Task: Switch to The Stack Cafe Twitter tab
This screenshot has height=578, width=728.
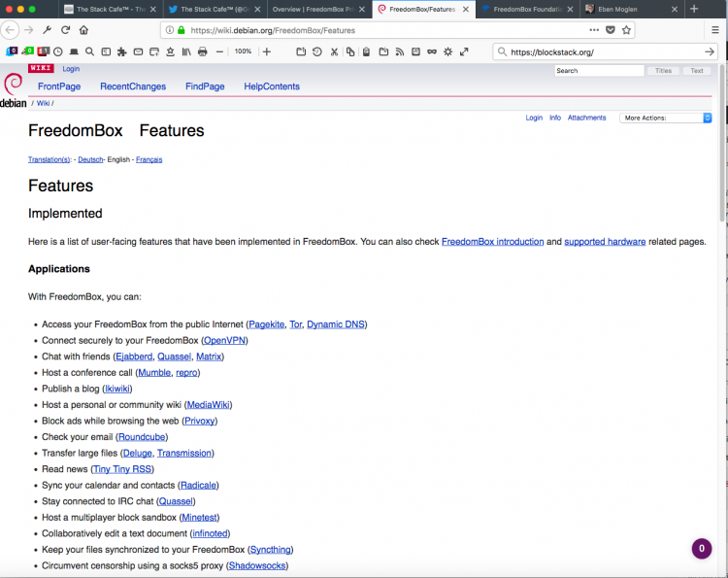Action: tap(215, 10)
